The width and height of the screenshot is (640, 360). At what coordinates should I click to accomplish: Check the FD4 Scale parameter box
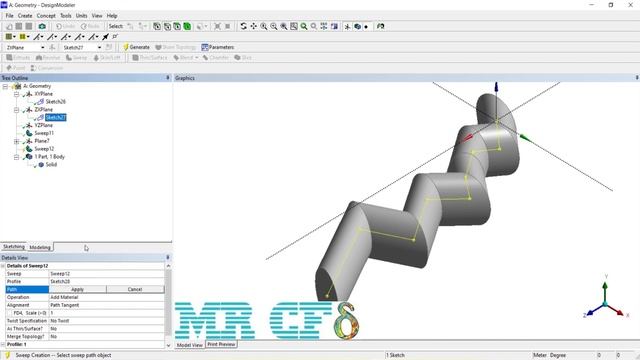[9, 313]
